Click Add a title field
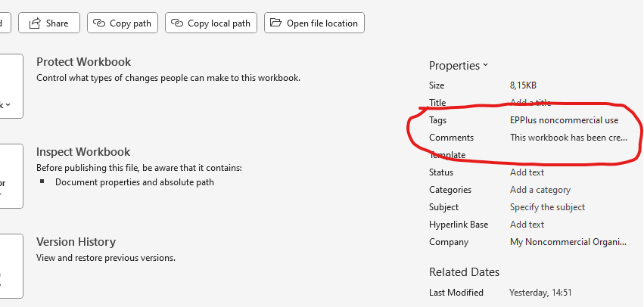Screen dimensions: 644x307 tap(530, 103)
